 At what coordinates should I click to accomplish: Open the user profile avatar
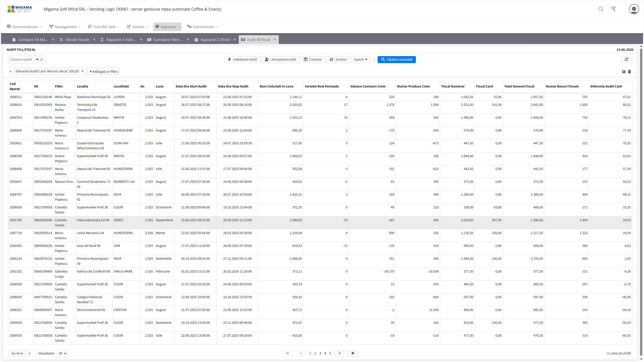634,9
